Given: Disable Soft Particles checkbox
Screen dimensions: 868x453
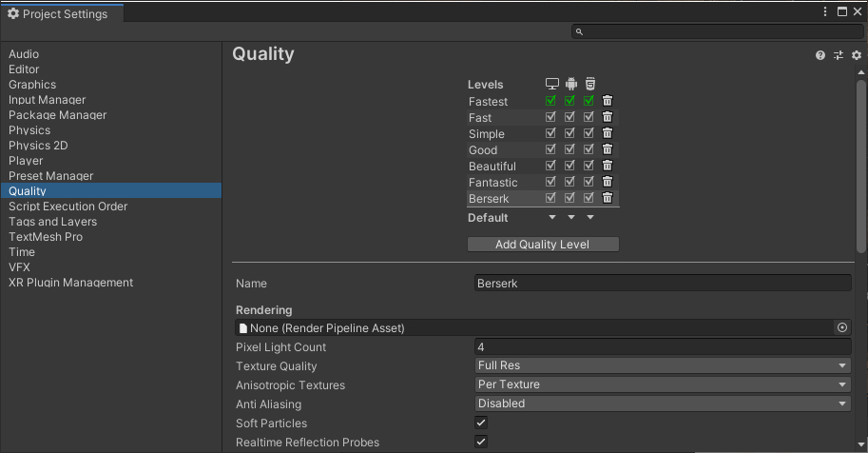Looking at the screenshot, I should (481, 423).
